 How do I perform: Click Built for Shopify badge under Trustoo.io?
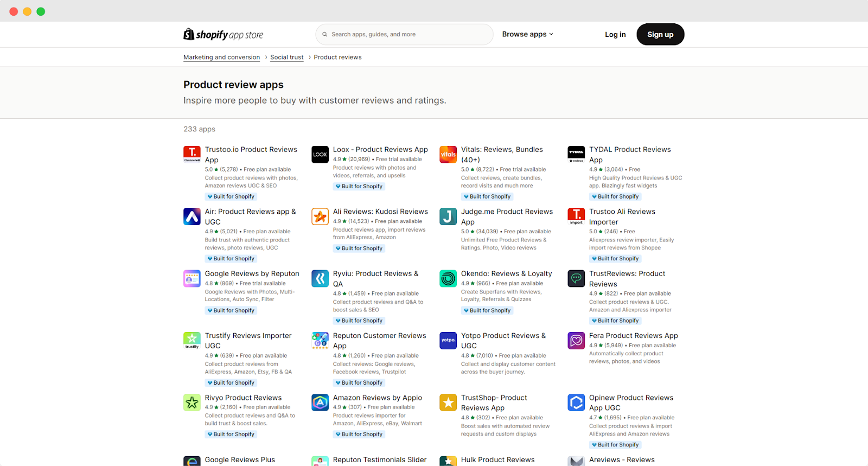(231, 196)
